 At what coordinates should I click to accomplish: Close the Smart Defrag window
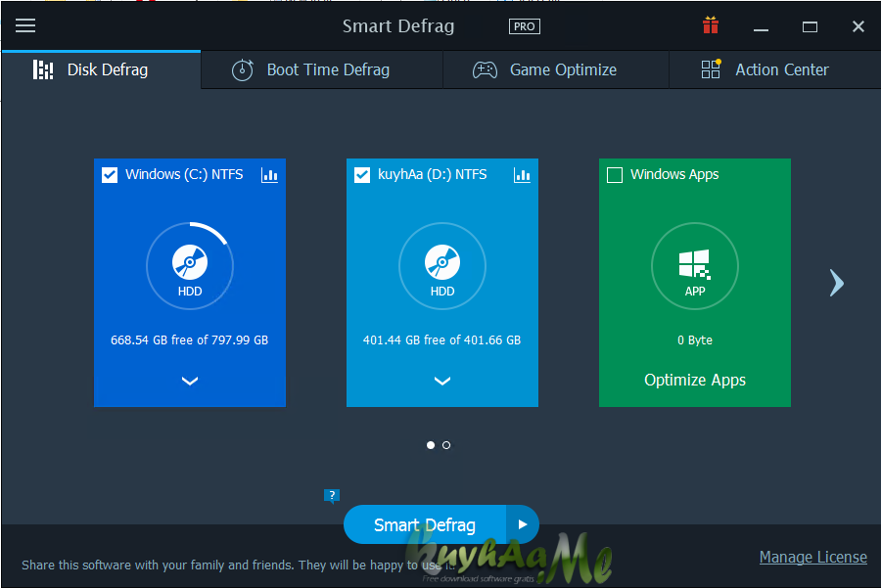[858, 26]
